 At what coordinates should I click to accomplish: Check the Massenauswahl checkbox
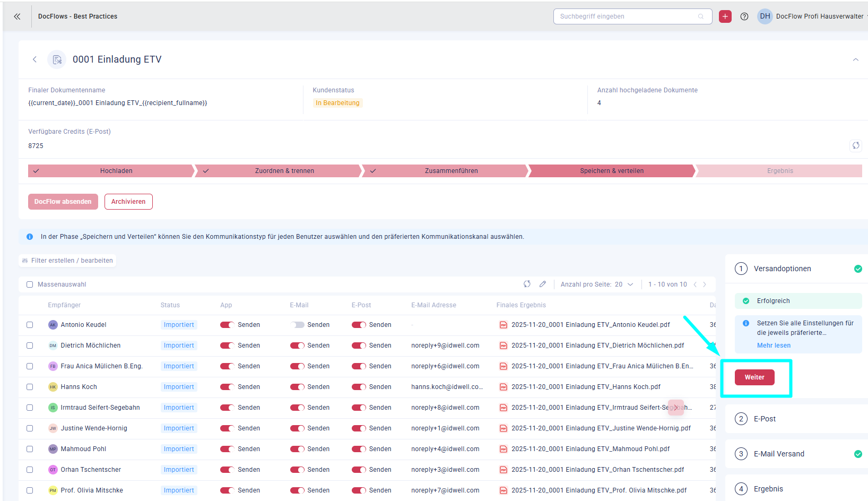coord(30,284)
